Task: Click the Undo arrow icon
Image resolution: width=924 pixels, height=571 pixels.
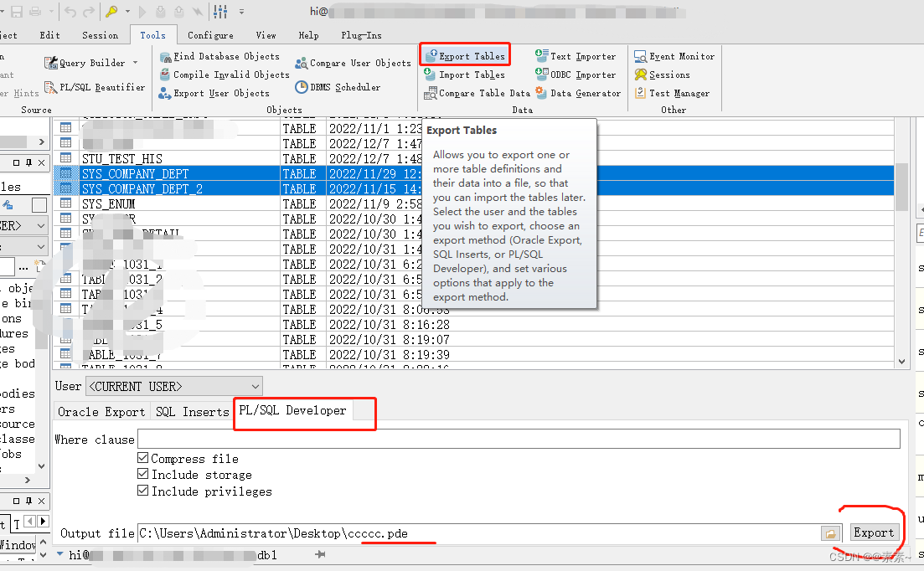Action: pos(70,11)
